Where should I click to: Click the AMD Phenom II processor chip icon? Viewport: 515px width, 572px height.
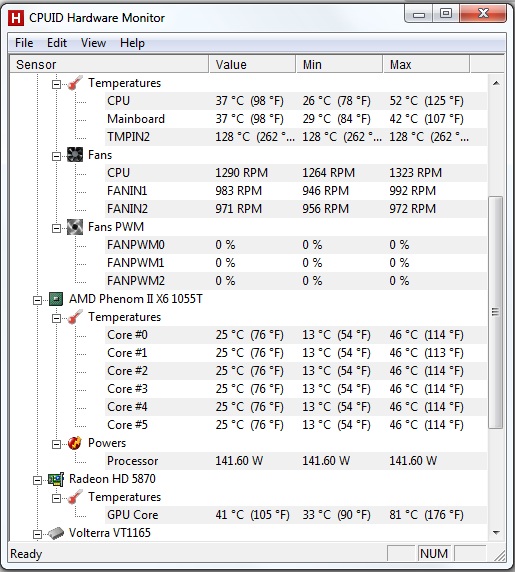[56, 299]
